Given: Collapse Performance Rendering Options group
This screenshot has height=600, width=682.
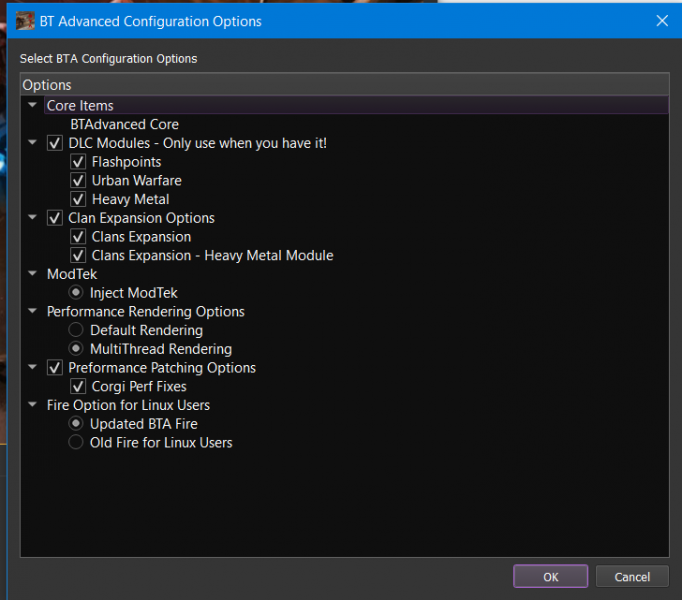Looking at the screenshot, I should 33,312.
